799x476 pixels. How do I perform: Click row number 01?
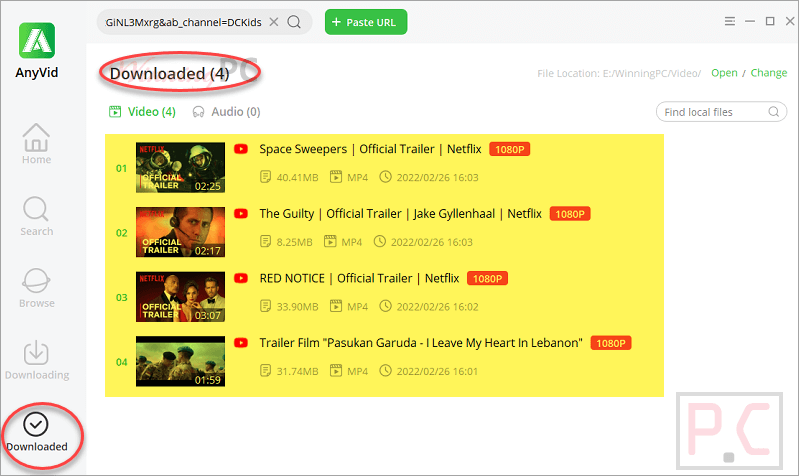click(121, 168)
